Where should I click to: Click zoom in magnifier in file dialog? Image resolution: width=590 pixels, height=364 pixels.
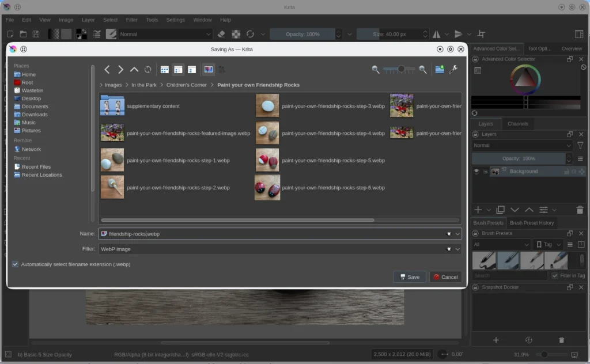pyautogui.click(x=423, y=70)
